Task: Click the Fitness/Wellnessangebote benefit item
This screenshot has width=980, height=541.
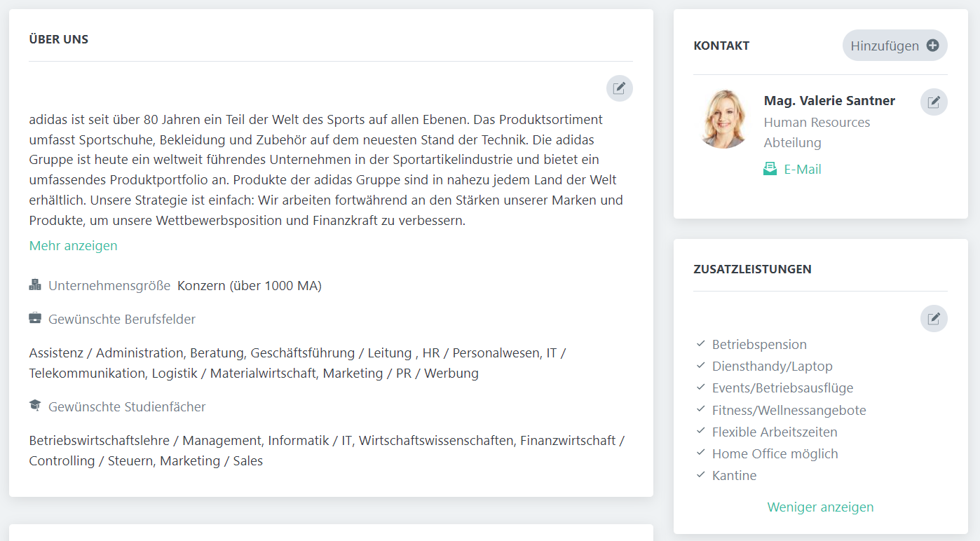Action: (789, 410)
